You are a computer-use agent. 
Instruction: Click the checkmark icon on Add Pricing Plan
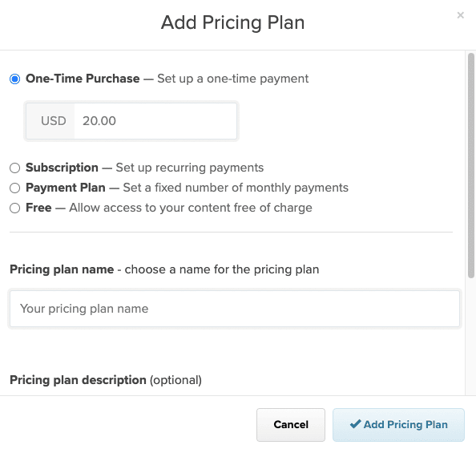tap(355, 424)
